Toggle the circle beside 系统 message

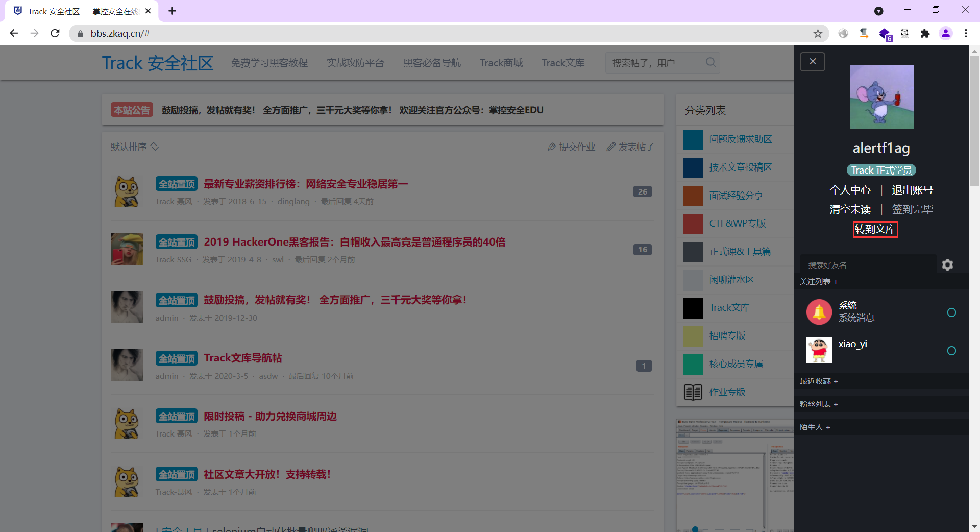pyautogui.click(x=951, y=312)
